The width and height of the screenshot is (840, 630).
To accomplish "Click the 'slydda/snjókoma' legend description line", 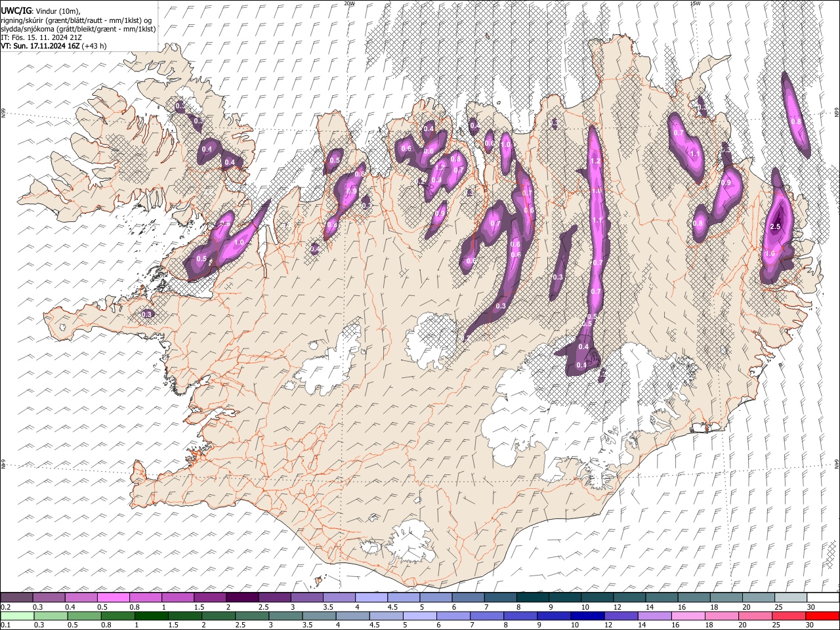I will 78,29.
